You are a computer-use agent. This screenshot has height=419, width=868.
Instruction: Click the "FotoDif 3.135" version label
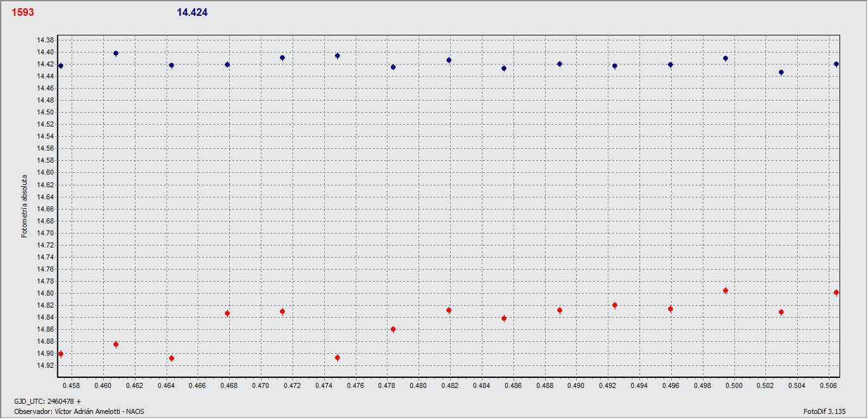(x=824, y=411)
